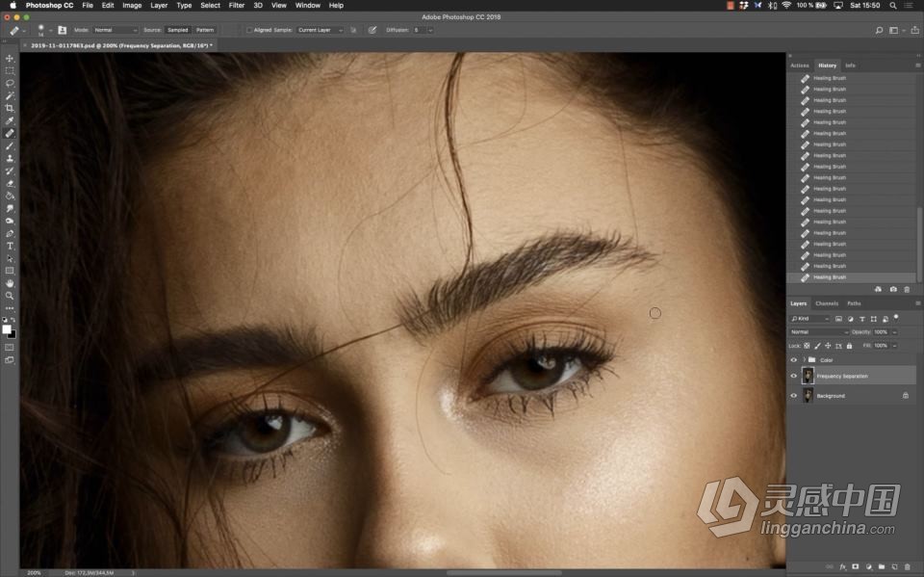Image resolution: width=924 pixels, height=577 pixels.
Task: Select the Smudge tool
Action: 10,208
